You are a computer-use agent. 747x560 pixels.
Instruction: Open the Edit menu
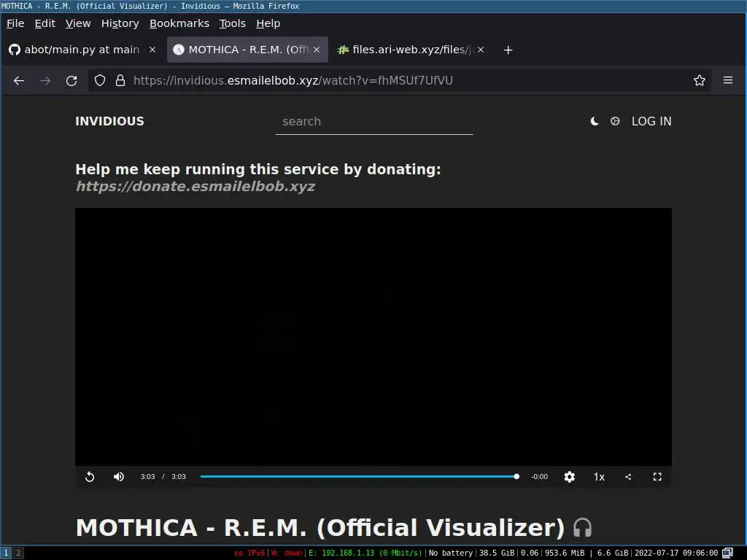click(x=44, y=23)
